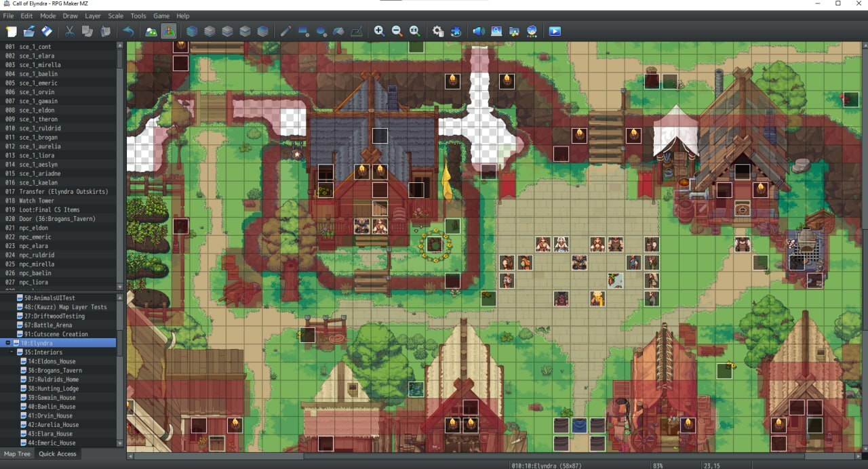This screenshot has width=868, height=469.
Task: Save the project with the floppy icon
Action: [47, 31]
